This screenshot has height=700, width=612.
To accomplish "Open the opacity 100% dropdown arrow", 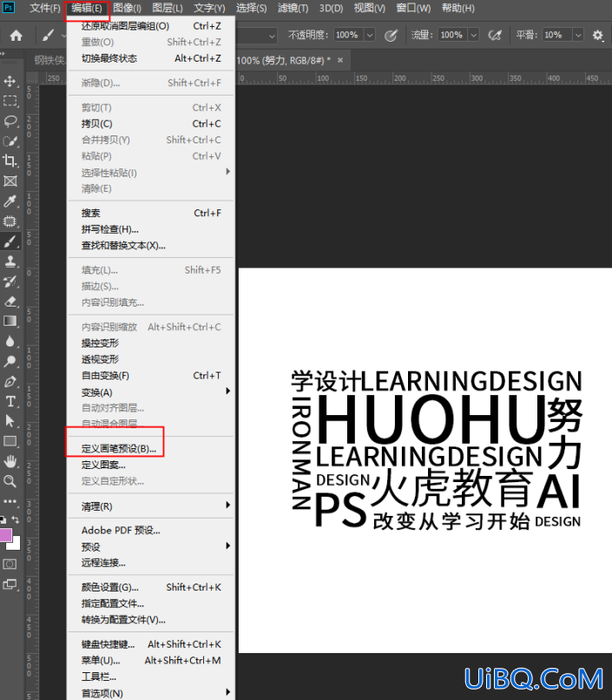I will point(370,35).
